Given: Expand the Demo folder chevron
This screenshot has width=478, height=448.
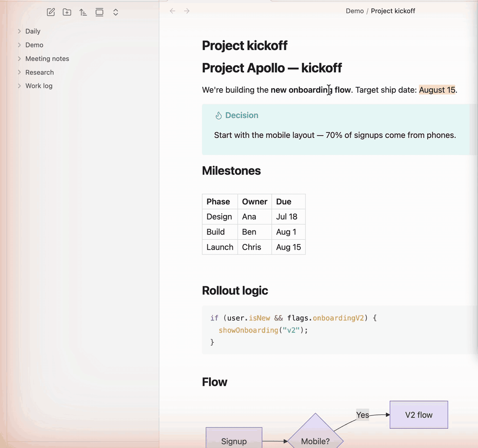Looking at the screenshot, I should [x=19, y=45].
